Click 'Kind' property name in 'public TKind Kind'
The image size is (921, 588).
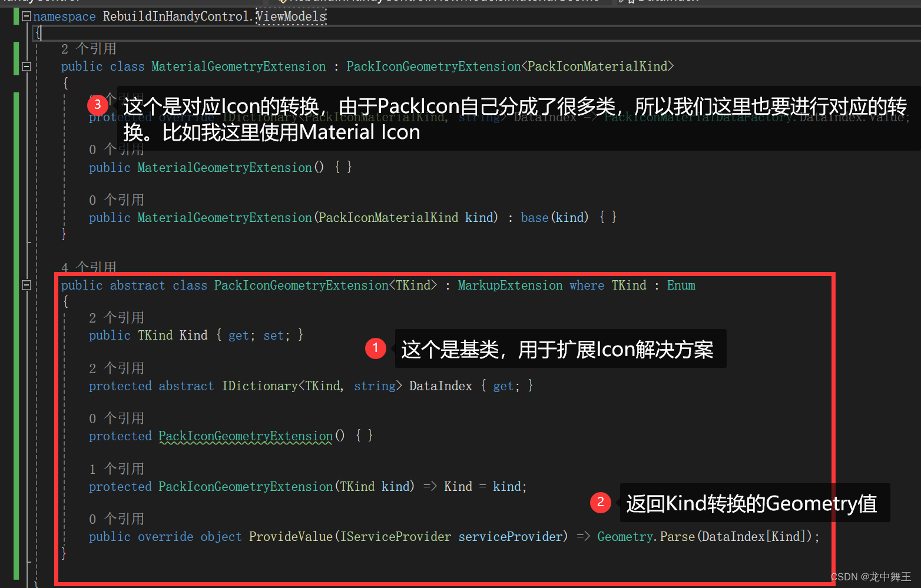coord(194,335)
